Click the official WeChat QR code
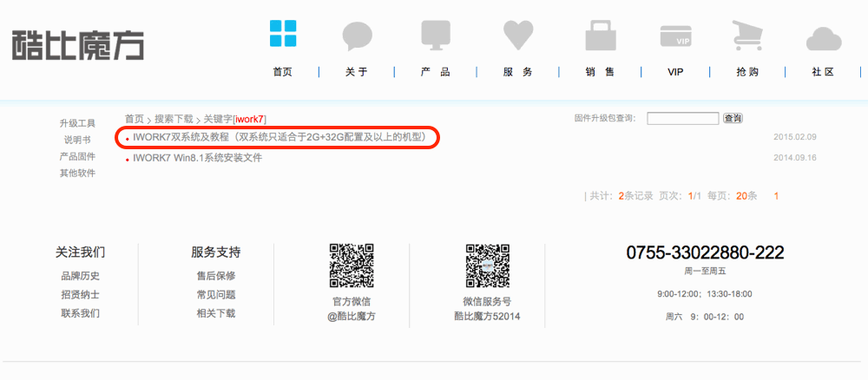This screenshot has height=380, width=868. coord(352,265)
